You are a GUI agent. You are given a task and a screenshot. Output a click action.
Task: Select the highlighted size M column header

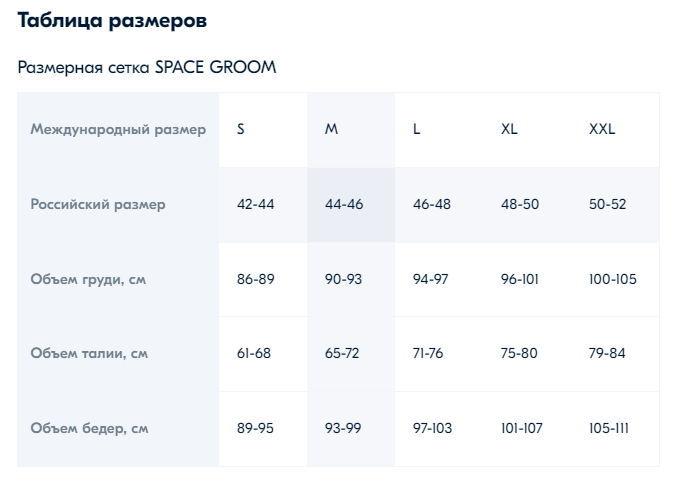332,130
